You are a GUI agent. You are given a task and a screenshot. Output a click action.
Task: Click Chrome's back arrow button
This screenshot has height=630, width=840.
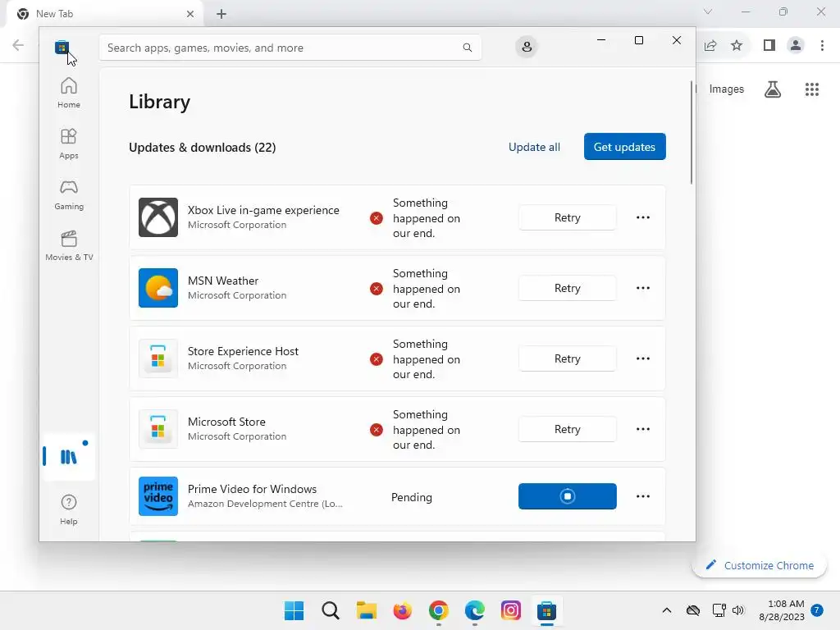pos(18,45)
